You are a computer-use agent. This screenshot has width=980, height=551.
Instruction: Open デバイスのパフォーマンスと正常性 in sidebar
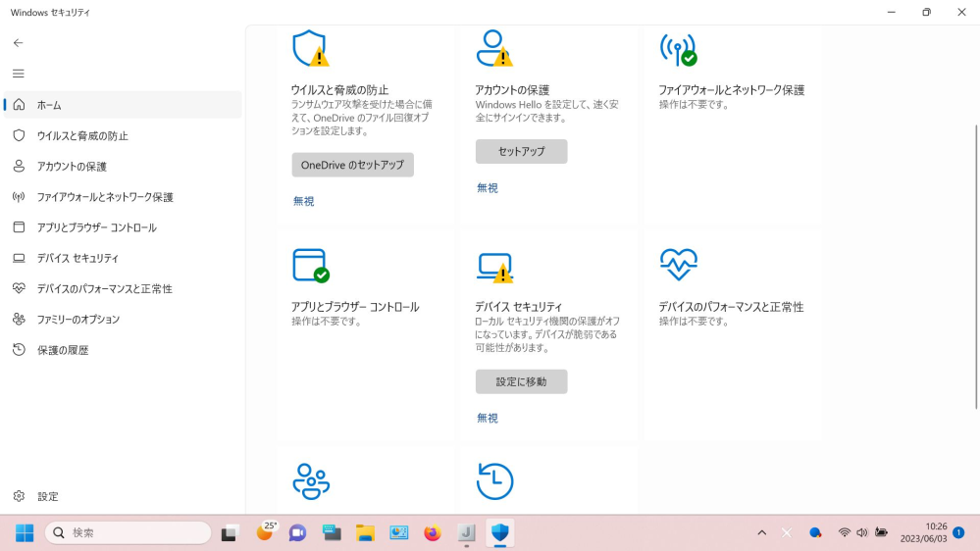pos(123,288)
